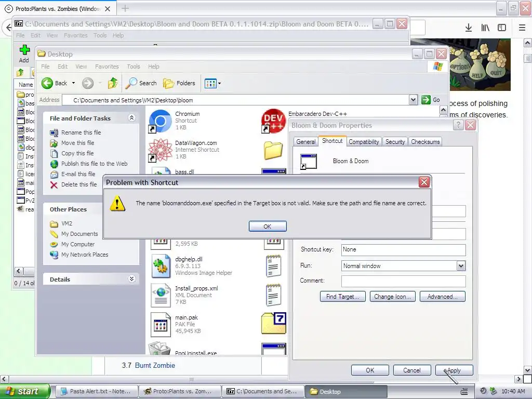Click the Find Target button

click(x=342, y=297)
